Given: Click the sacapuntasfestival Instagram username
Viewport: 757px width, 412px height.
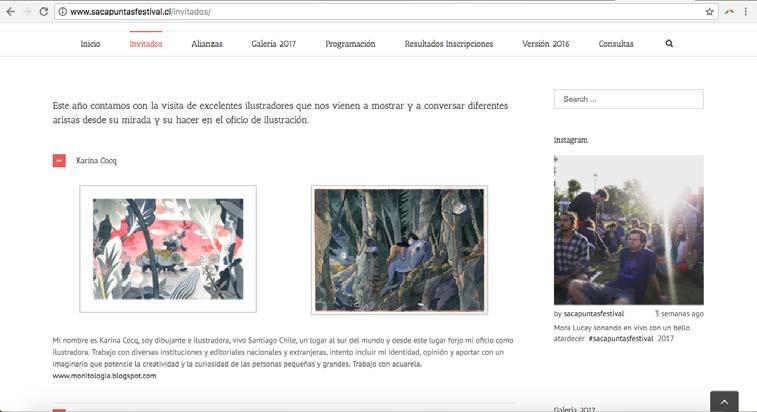Looking at the screenshot, I should click(594, 314).
